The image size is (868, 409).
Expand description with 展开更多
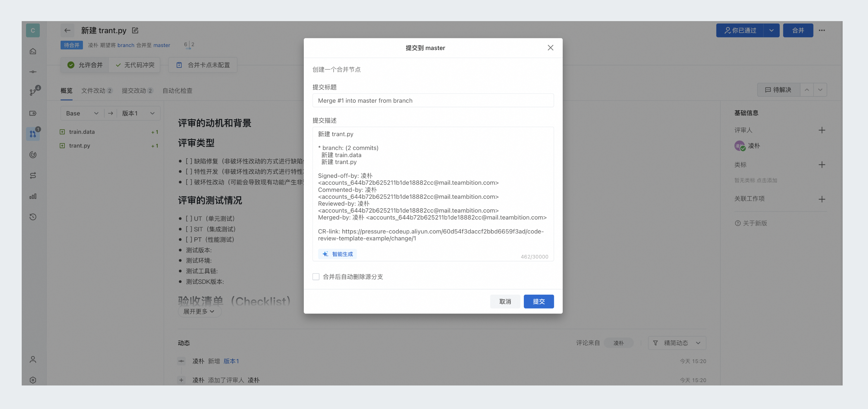pyautogui.click(x=199, y=311)
